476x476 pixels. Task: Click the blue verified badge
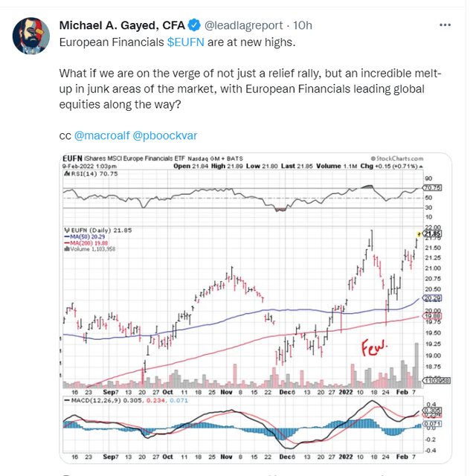(x=194, y=25)
